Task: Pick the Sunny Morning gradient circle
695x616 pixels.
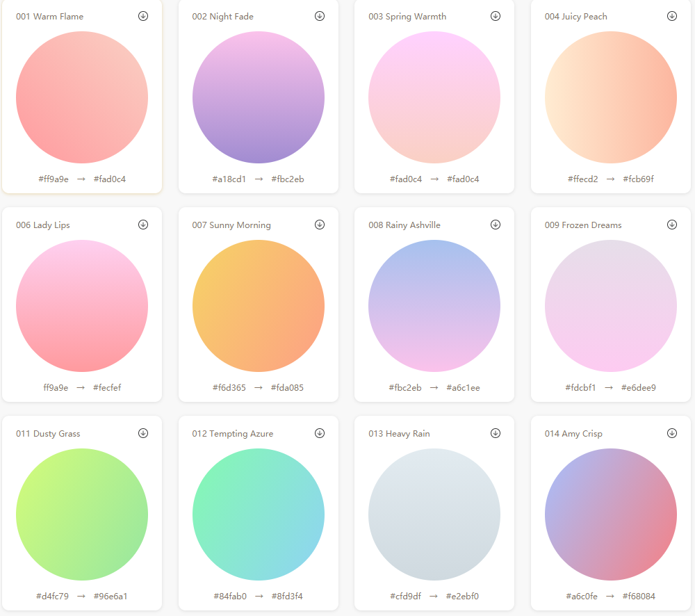Action: tap(258, 306)
